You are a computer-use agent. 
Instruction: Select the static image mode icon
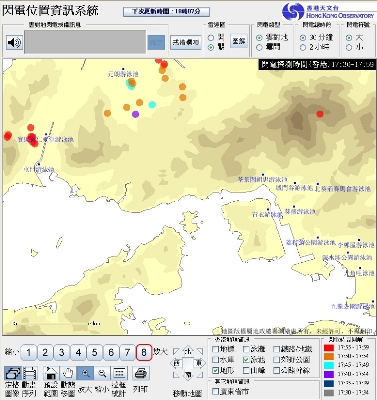point(12,373)
